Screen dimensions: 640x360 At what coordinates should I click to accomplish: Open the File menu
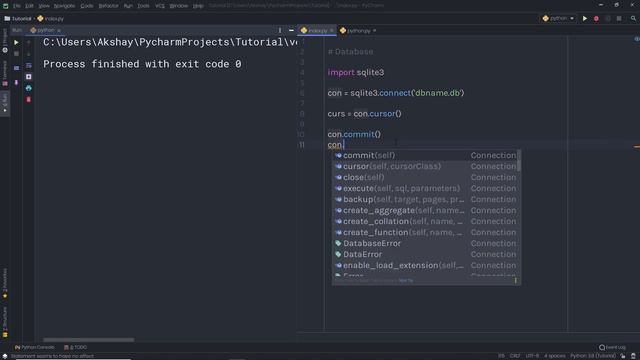pyautogui.click(x=16, y=6)
